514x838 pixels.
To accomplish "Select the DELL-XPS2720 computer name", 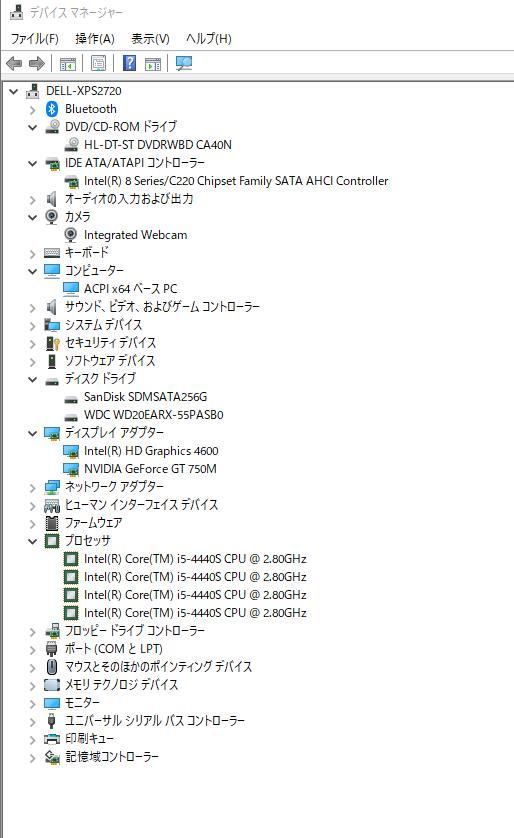I will pos(83,91).
